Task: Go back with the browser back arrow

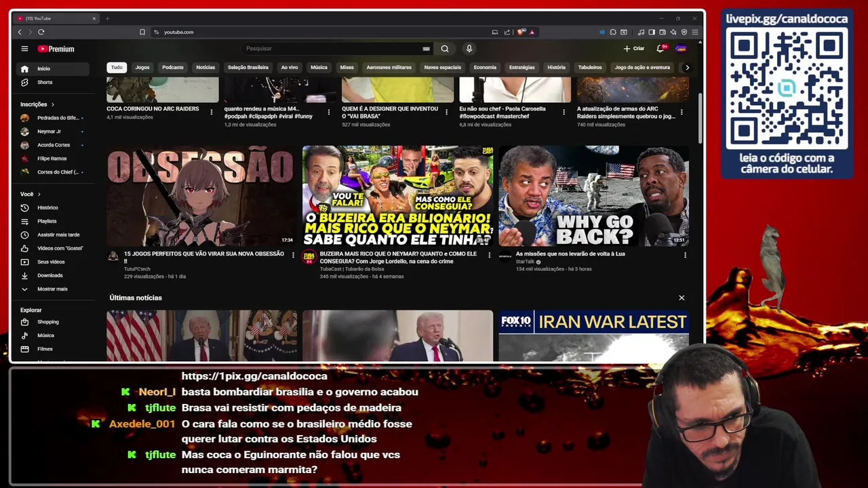Action: (20, 32)
